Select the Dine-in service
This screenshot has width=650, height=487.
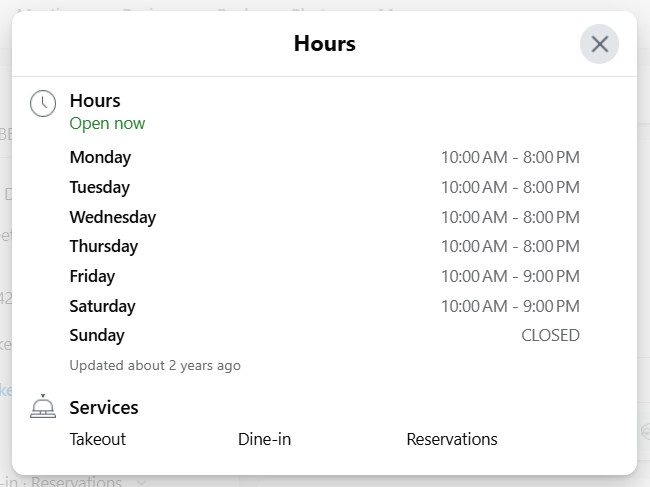click(x=264, y=439)
